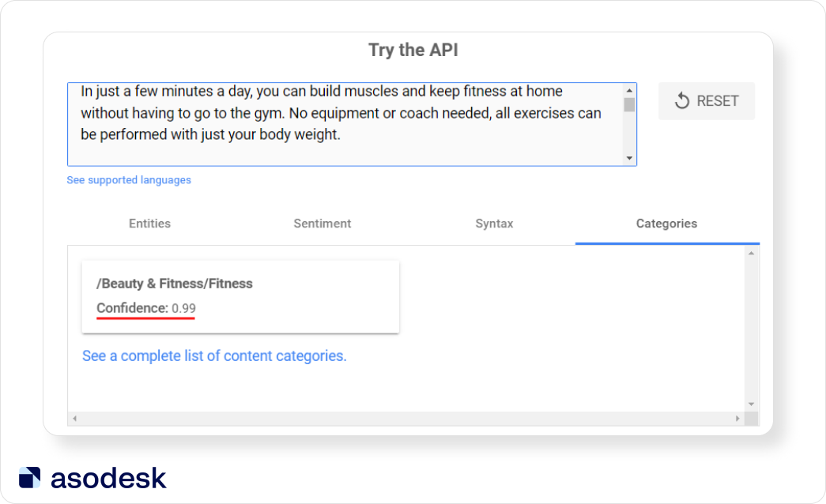Click the results panel scroll down arrow
Viewport: 826px width, 504px height.
[x=751, y=404]
